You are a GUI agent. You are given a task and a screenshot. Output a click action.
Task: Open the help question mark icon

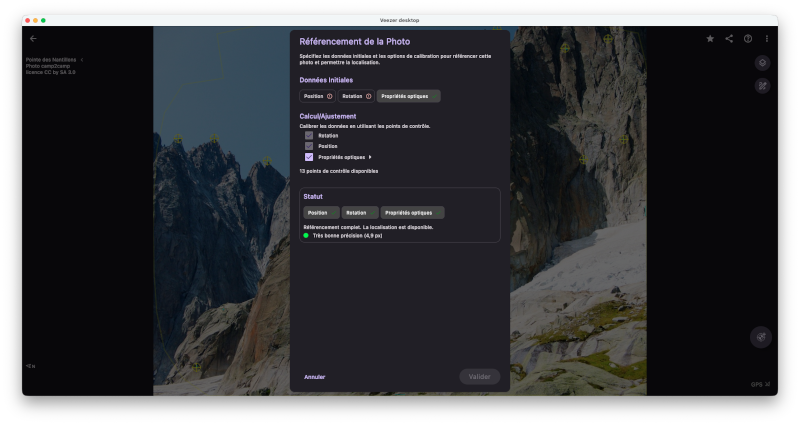point(748,39)
